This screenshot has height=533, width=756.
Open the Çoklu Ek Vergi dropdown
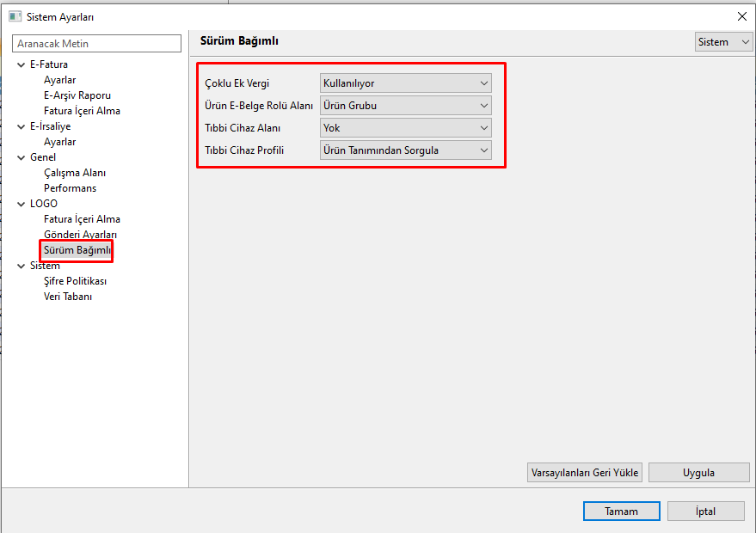[x=405, y=83]
